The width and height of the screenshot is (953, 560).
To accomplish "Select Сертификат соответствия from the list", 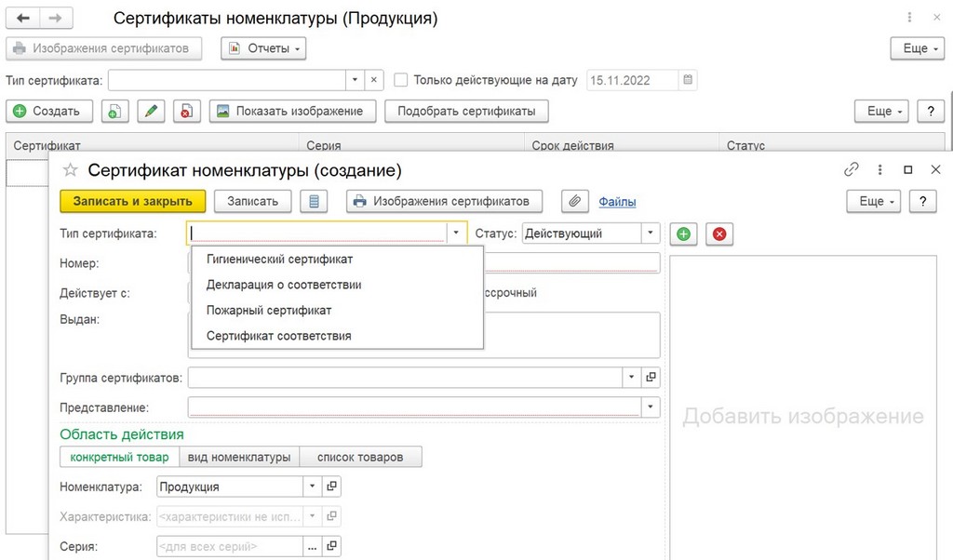I will point(337,336).
